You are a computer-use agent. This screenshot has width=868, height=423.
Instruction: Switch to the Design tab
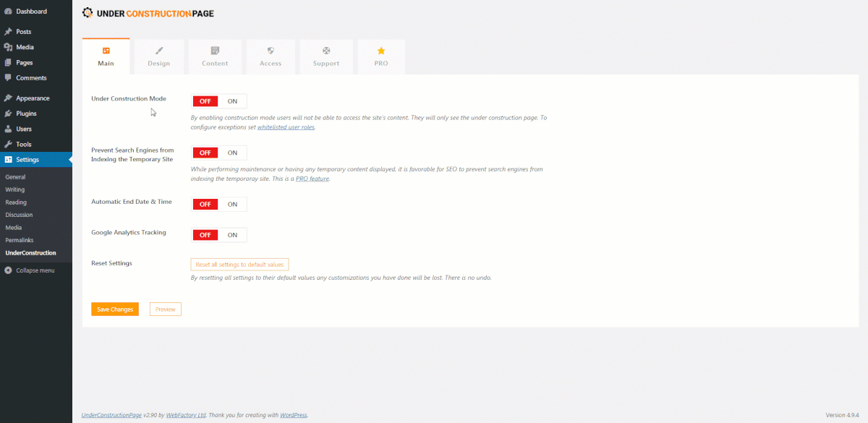click(159, 57)
